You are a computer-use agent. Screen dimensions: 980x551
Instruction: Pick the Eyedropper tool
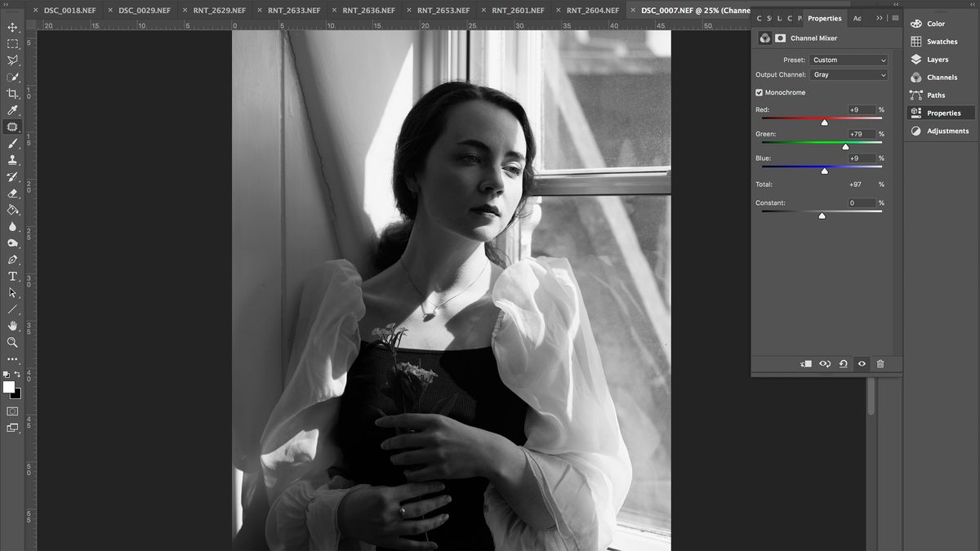tap(11, 110)
